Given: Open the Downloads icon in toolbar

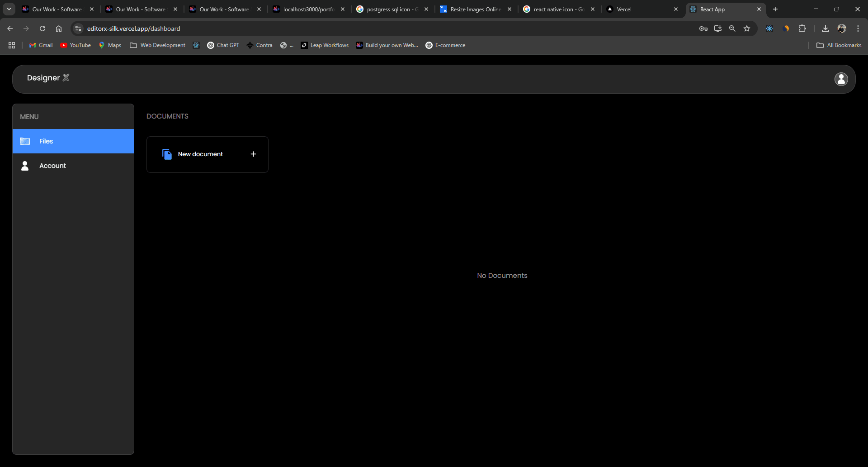Looking at the screenshot, I should (826, 29).
